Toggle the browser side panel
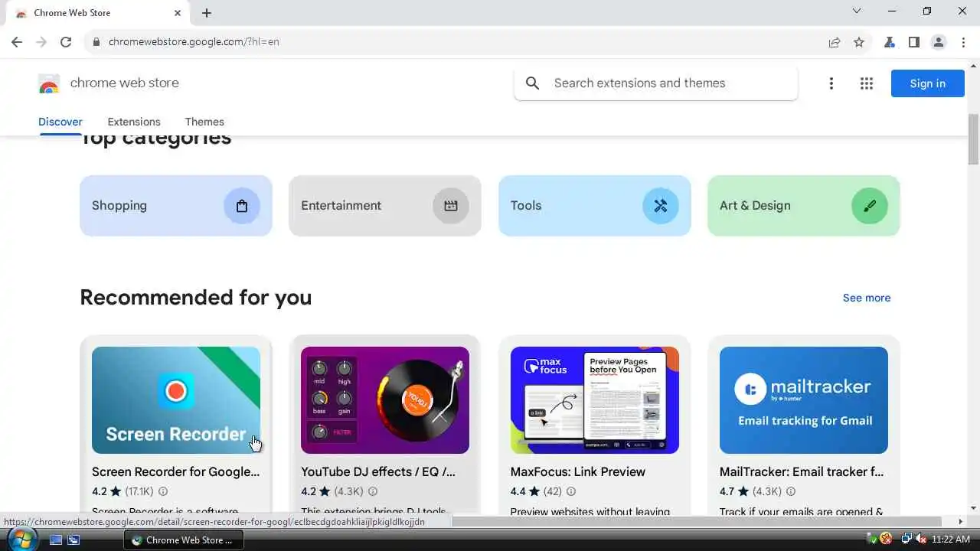Viewport: 980px width, 551px height. [x=914, y=42]
